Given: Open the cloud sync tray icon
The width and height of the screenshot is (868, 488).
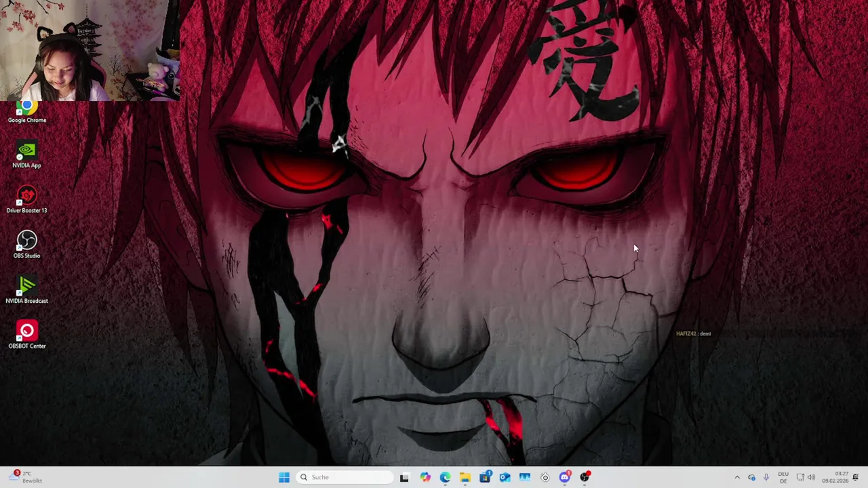Looking at the screenshot, I should 751,477.
